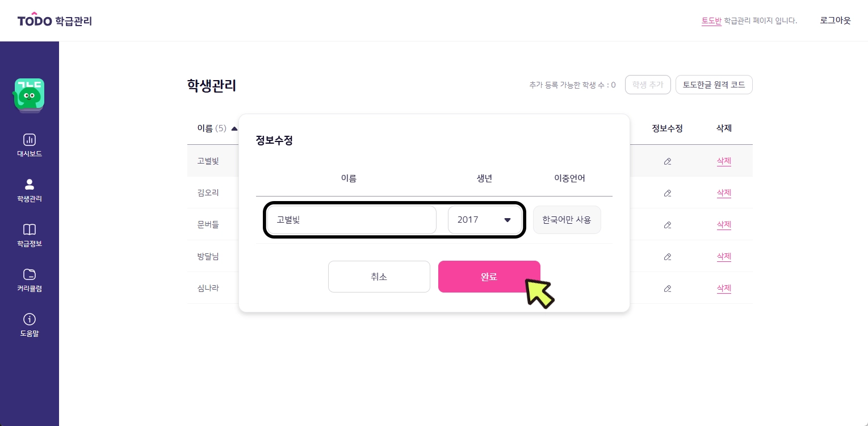Open the 2017 birth year dropdown
The image size is (868, 426).
[485, 220]
